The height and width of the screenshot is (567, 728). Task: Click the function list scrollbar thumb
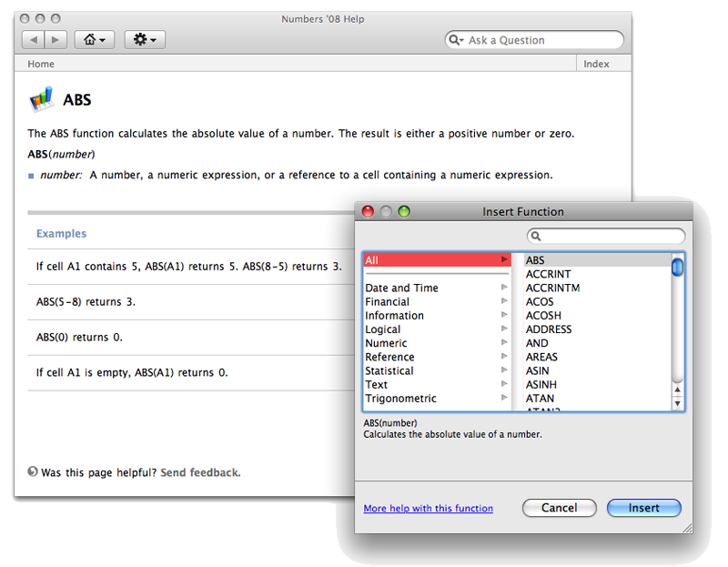(678, 267)
